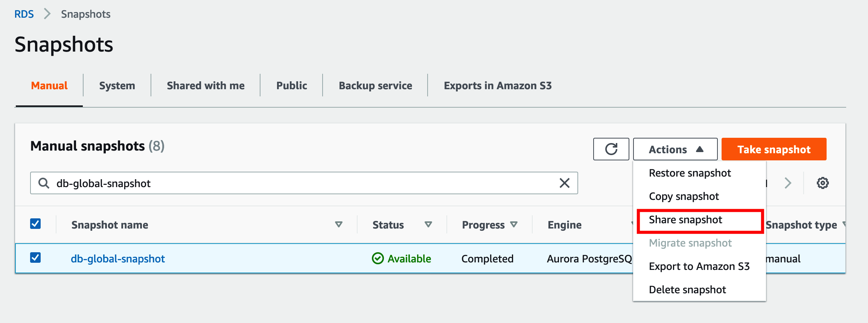Viewport: 868px width, 323px height.
Task: Switch to the Shared with me tab
Action: [x=206, y=86]
